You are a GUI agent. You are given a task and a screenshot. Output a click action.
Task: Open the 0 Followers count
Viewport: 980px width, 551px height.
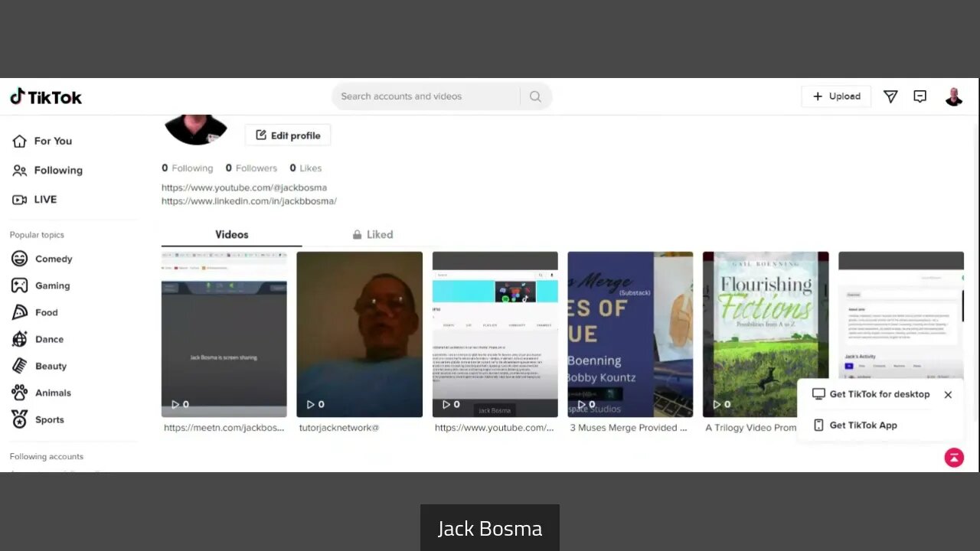[251, 168]
